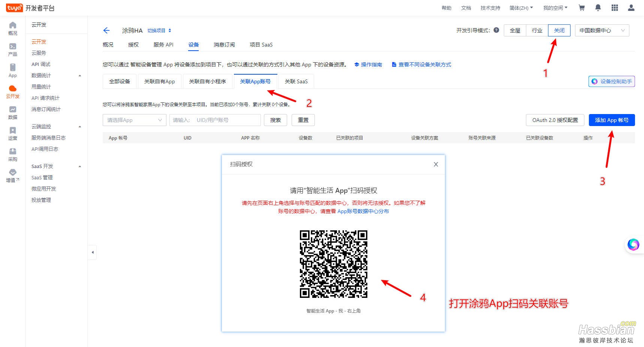Select the 关联自有小程序 sub-tab
The image size is (644, 347).
pyautogui.click(x=208, y=81)
